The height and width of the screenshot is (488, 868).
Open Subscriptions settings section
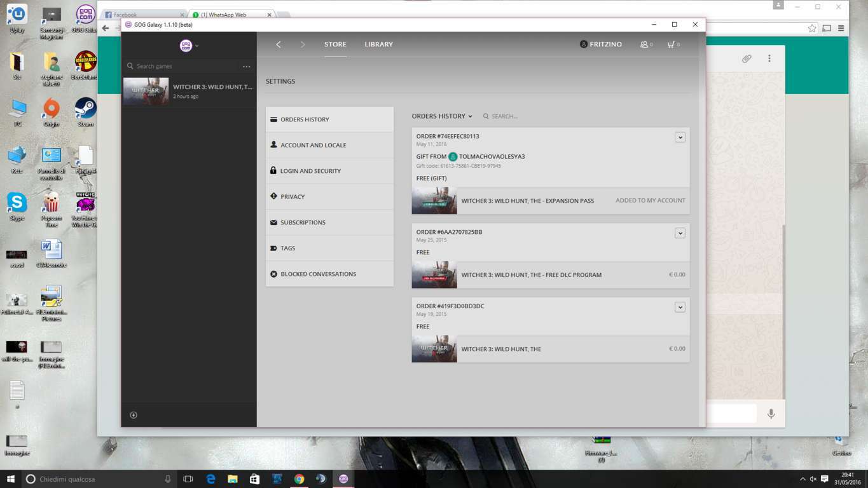tap(329, 222)
